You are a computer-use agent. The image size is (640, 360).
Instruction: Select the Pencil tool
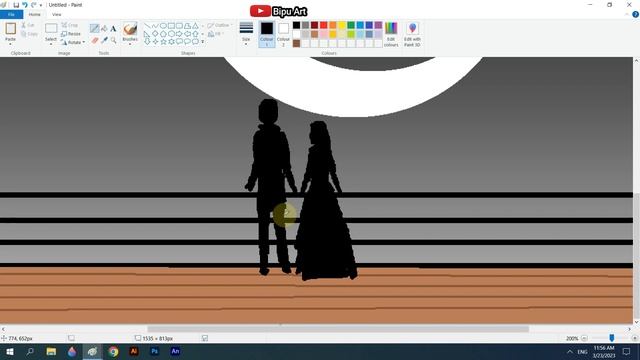[94, 28]
